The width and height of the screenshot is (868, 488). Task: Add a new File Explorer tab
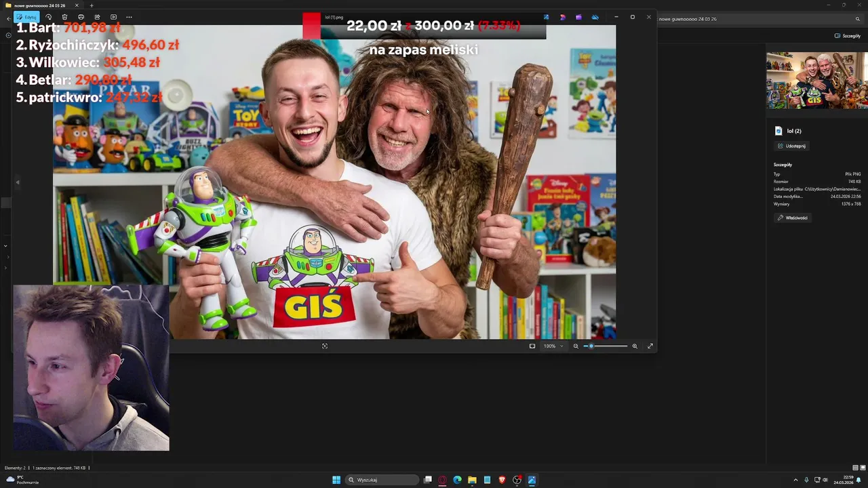tap(92, 5)
